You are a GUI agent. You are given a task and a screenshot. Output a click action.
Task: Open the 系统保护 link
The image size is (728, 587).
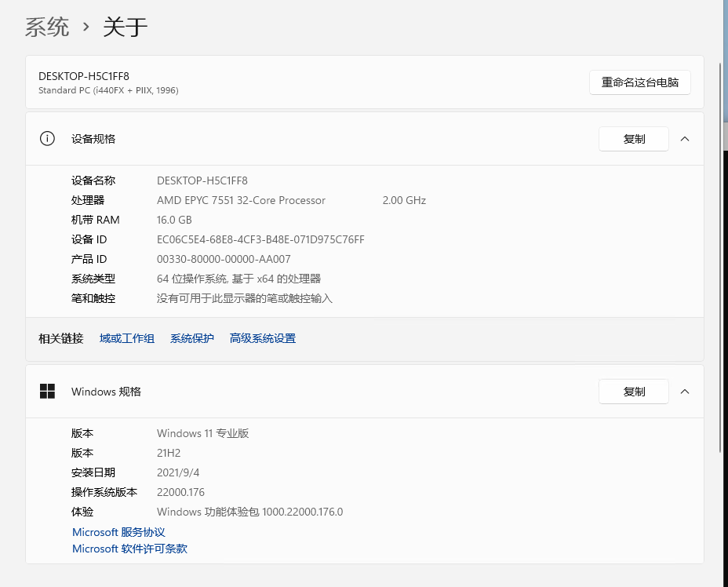(x=191, y=338)
